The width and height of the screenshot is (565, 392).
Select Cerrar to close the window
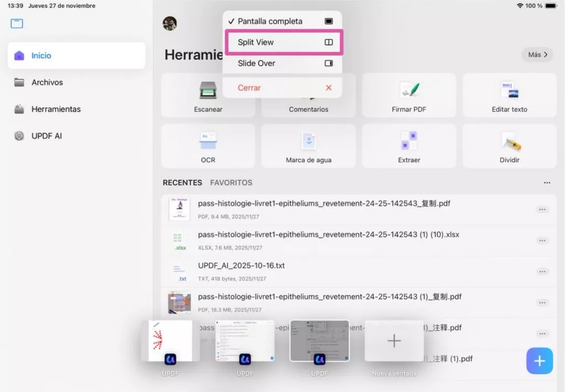(x=282, y=88)
